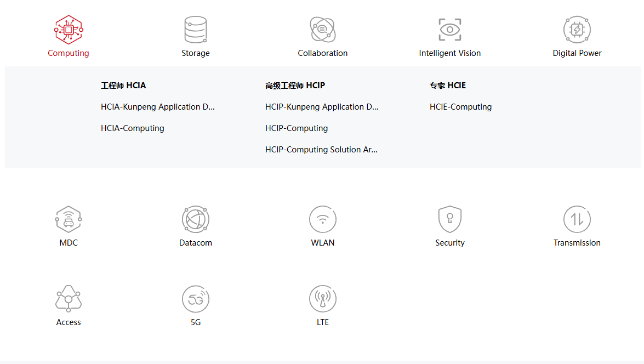The image size is (644, 364).
Task: Open the 5G category icon
Action: tap(196, 299)
